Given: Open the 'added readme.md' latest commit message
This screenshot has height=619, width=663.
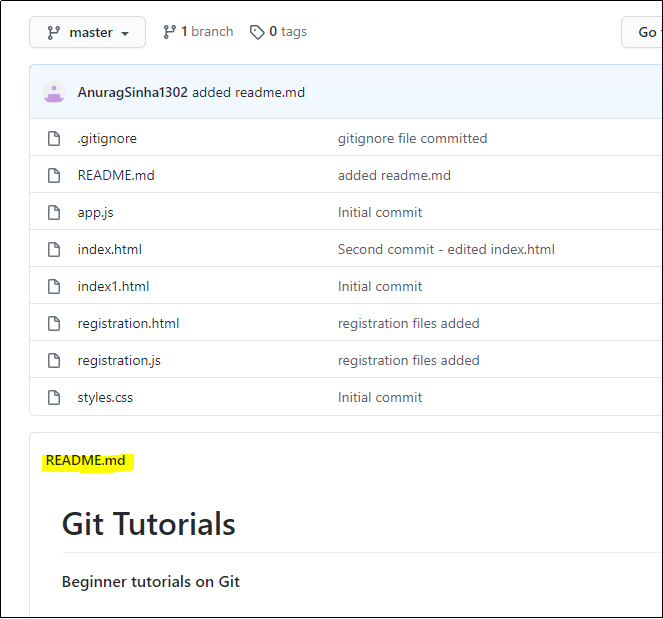Looking at the screenshot, I should pyautogui.click(x=249, y=92).
